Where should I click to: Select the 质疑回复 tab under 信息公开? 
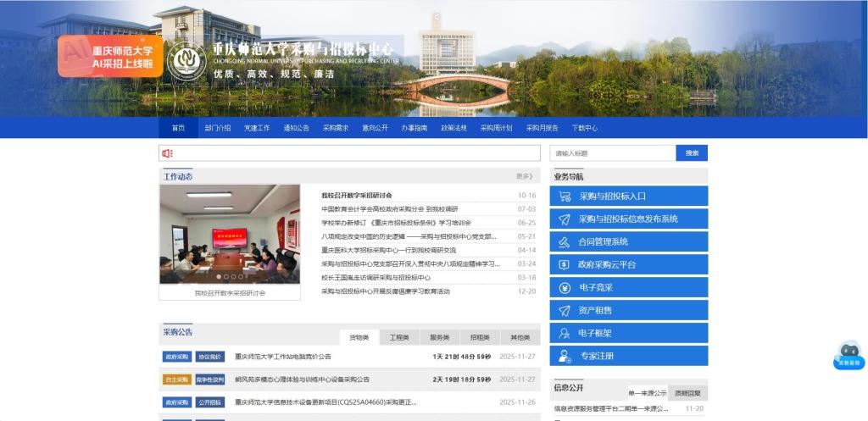tap(687, 393)
